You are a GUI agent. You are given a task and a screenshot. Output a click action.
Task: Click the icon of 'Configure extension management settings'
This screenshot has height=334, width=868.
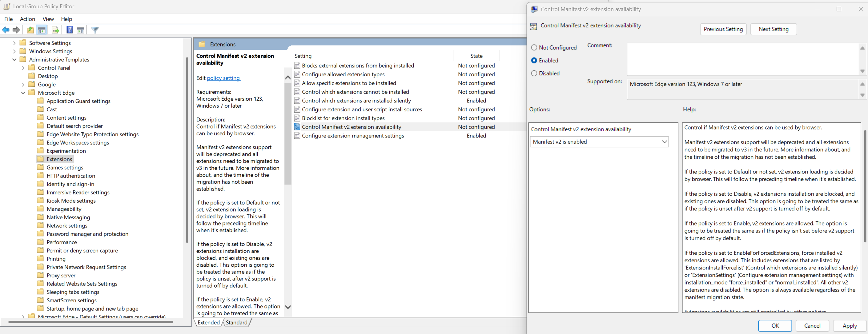[297, 136]
